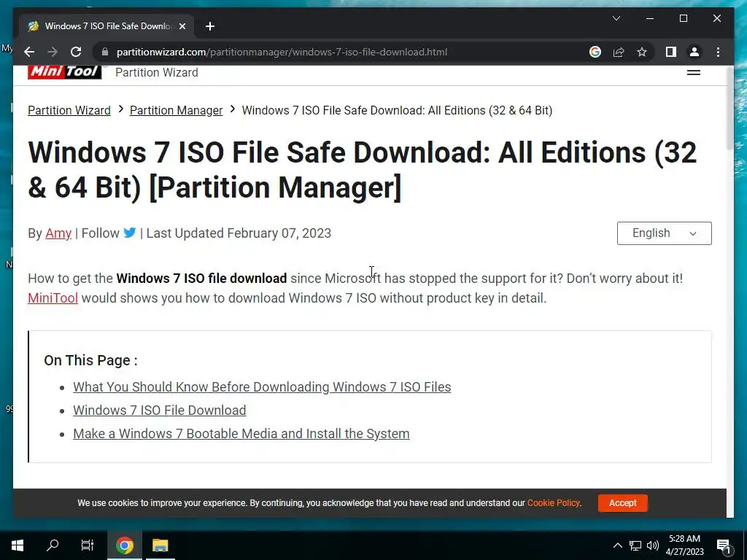The width and height of the screenshot is (747, 560).
Task: Open the side panel icon
Action: click(x=671, y=52)
